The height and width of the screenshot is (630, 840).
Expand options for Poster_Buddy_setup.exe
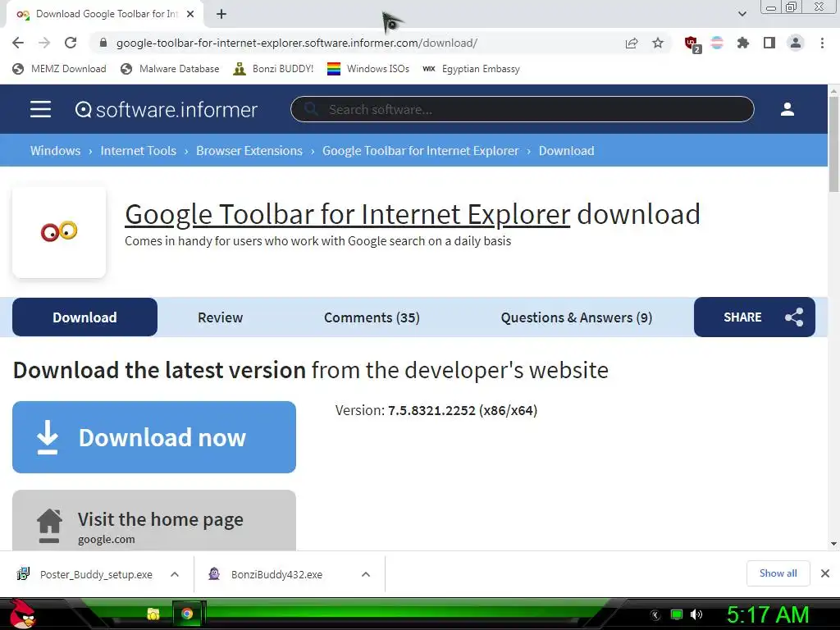(175, 574)
